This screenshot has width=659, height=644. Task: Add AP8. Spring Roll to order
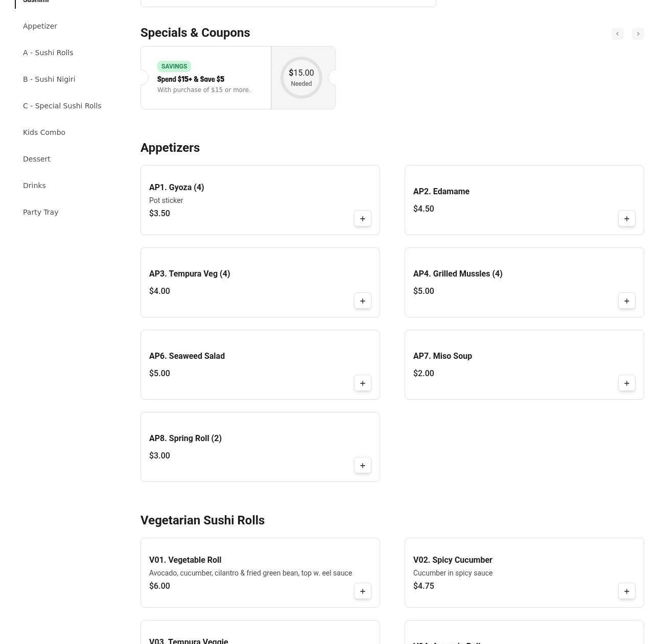click(362, 466)
